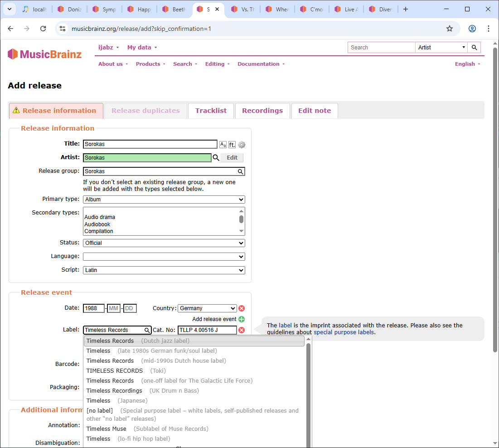Open the Editing menu
Image resolution: width=499 pixels, height=448 pixels.
click(x=218, y=64)
